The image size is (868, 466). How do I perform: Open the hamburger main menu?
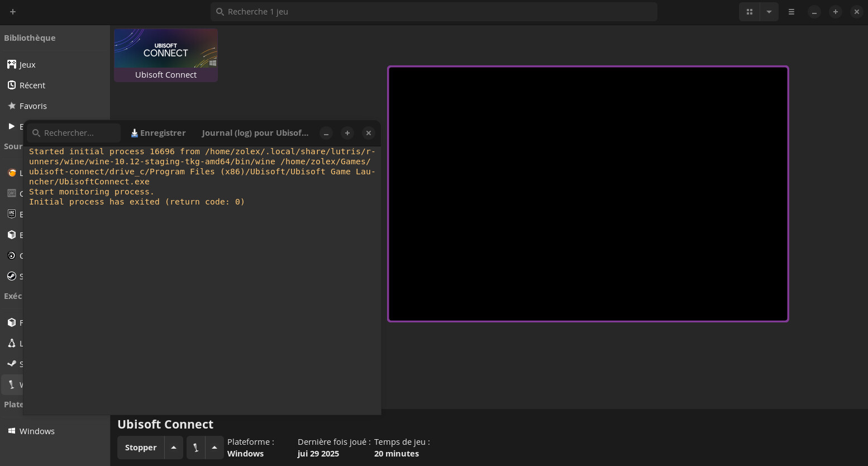click(x=791, y=12)
